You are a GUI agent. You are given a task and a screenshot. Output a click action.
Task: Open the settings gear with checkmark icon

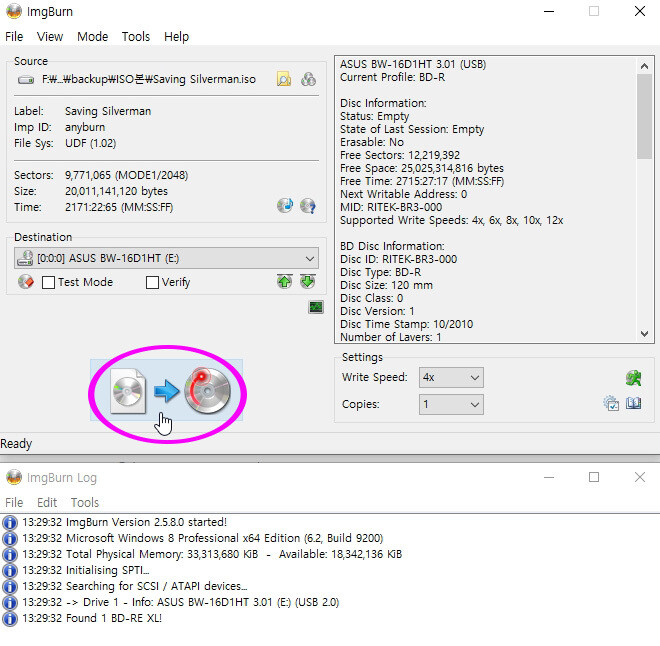click(x=611, y=403)
